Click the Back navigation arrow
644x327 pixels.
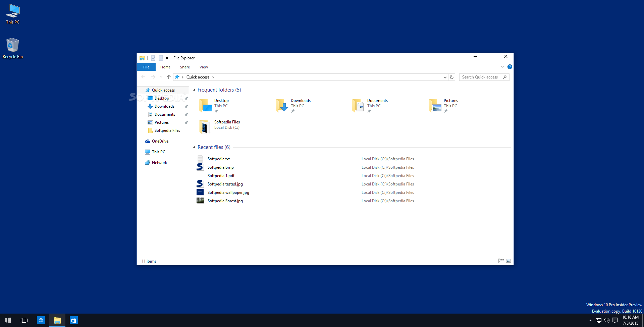(x=144, y=77)
